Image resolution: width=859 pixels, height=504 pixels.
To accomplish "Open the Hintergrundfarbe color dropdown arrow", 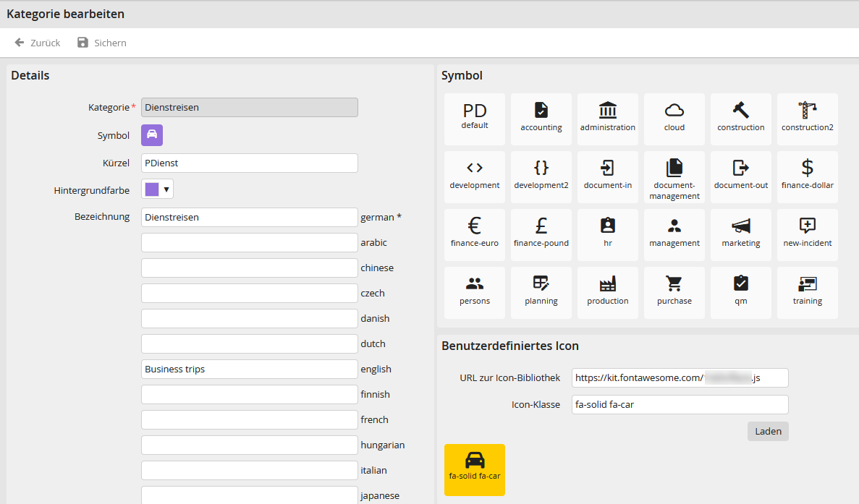I will 166,189.
